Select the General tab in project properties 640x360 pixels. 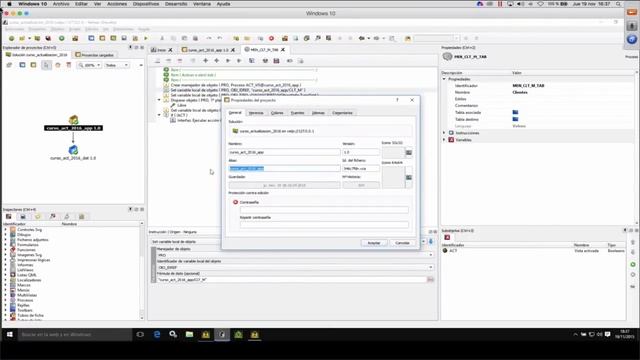click(235, 113)
